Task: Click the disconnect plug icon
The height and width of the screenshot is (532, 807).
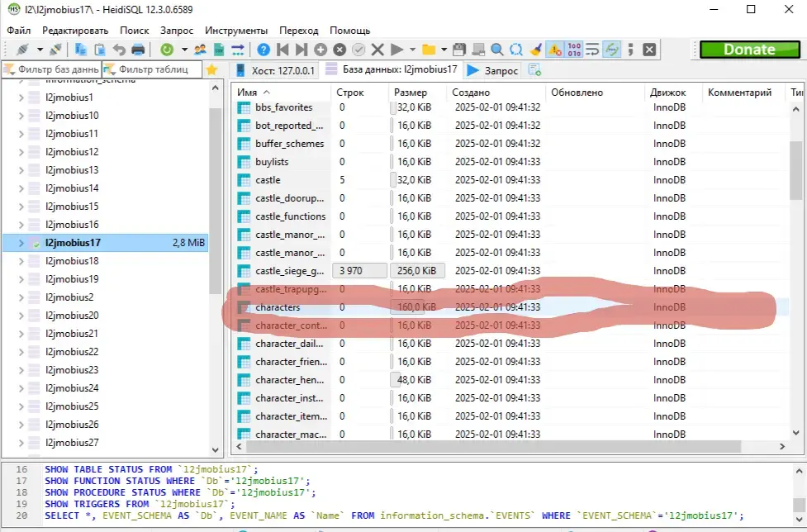Action: point(55,50)
